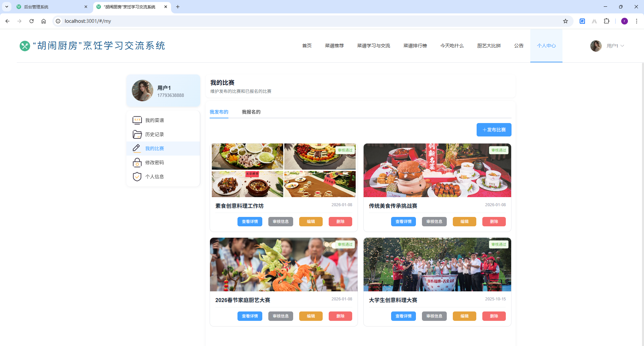
Task: Edit 大学生创意料理大赛 competition
Action: pos(465,316)
